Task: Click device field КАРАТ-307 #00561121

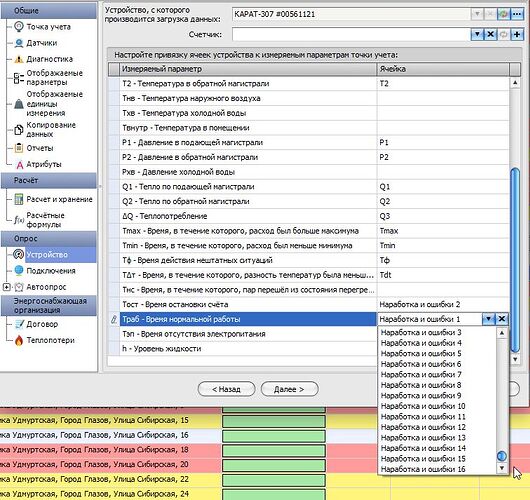Action: tap(352, 14)
